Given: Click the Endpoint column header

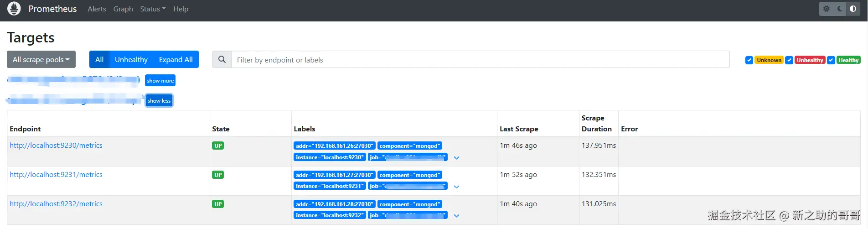Looking at the screenshot, I should point(25,129).
